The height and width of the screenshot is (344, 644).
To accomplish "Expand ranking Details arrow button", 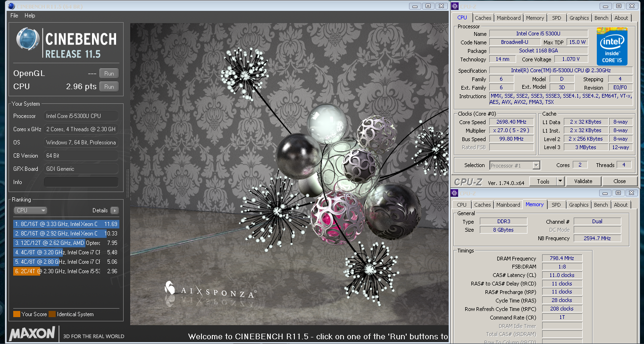I will point(115,210).
